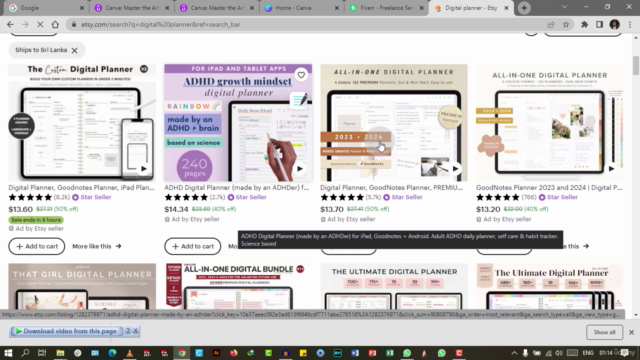Play video on ADHD Digital Planner listing
The image size is (640, 360).
(300, 169)
